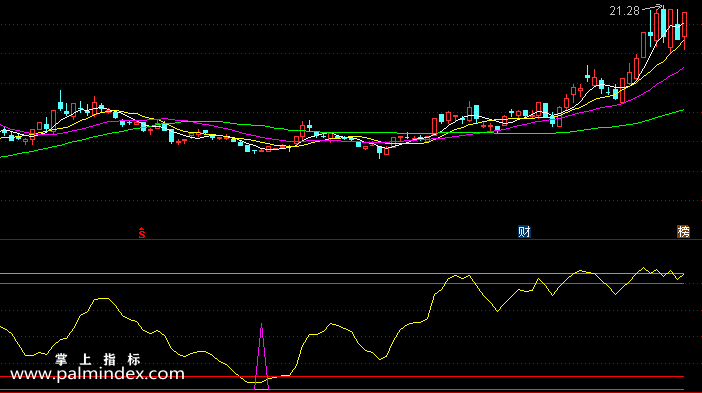
Task: Click the upper magenta horizontal line in indicator panel
Action: tap(342, 284)
